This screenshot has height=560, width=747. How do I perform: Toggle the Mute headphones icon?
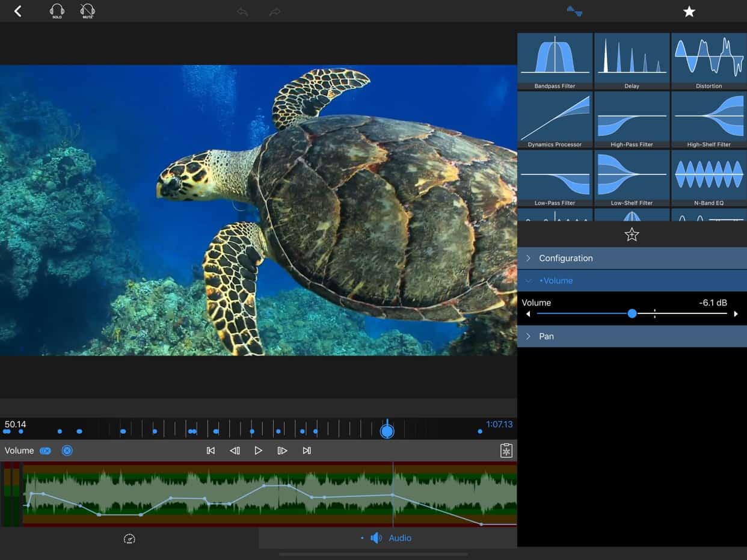[x=87, y=11]
